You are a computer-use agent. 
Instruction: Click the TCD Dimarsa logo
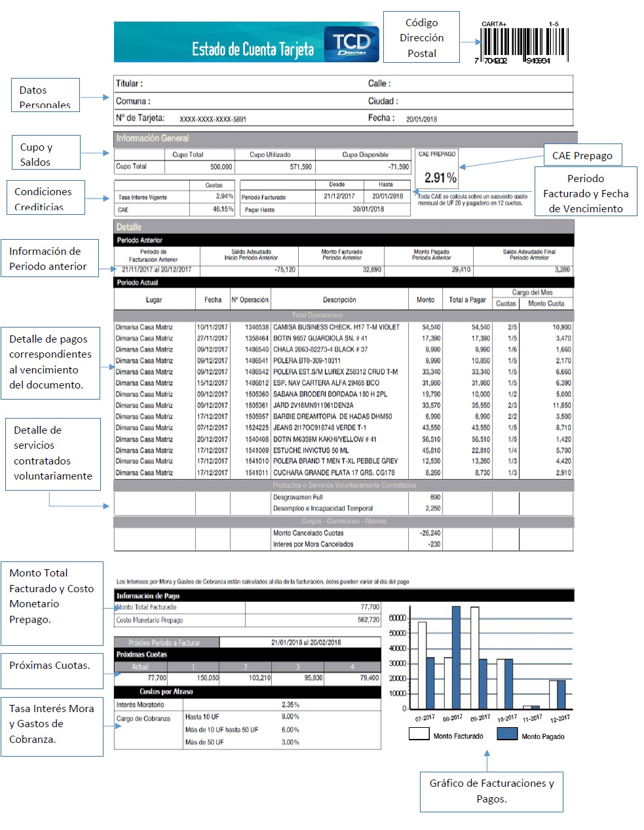pos(351,43)
